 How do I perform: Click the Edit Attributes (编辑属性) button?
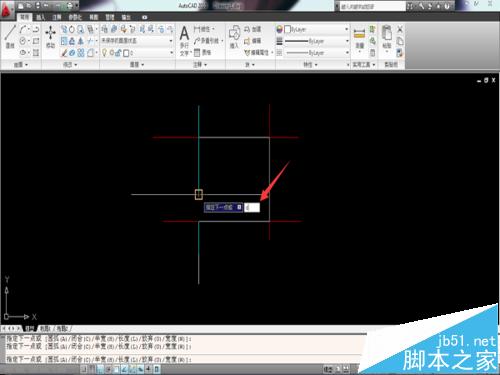[258, 52]
